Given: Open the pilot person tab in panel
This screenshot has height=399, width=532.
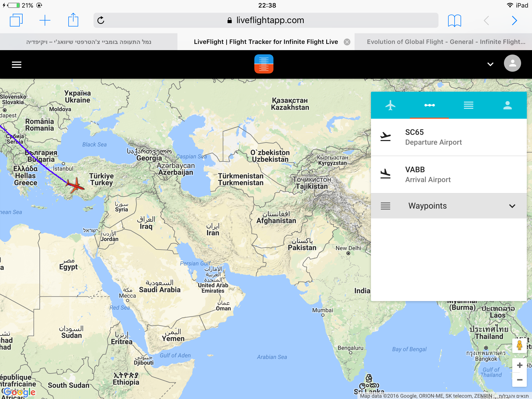Looking at the screenshot, I should (x=507, y=105).
